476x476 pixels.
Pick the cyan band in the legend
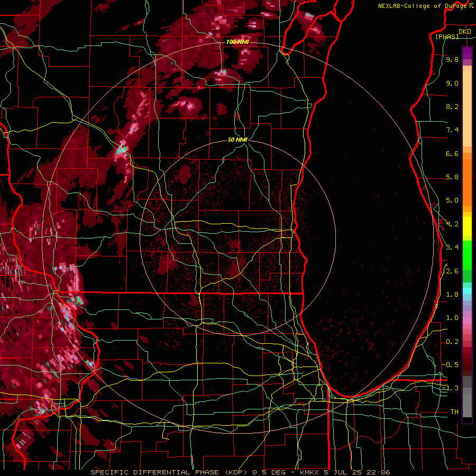click(467, 291)
